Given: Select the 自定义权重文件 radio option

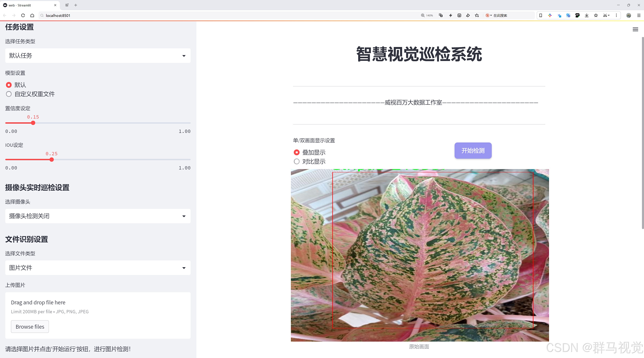Looking at the screenshot, I should [x=9, y=94].
